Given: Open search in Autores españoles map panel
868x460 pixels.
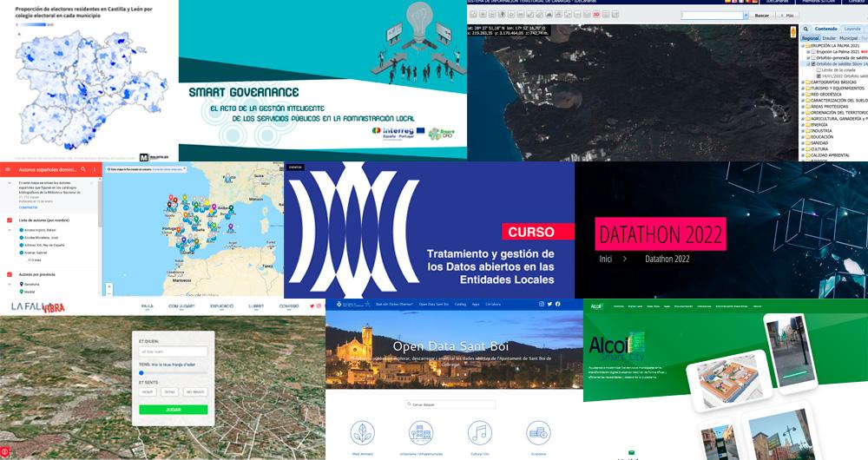Looking at the screenshot, I should click(83, 169).
